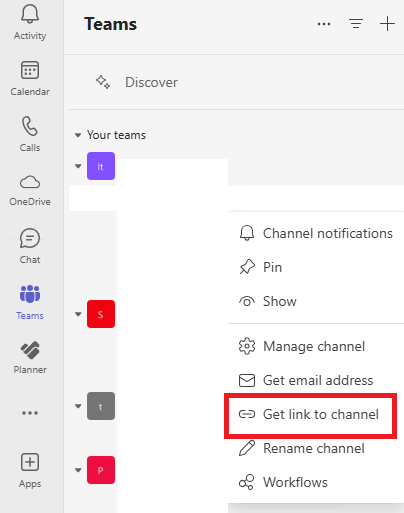Show more apps ellipsis in sidebar
This screenshot has width=404, height=513.
[x=30, y=413]
